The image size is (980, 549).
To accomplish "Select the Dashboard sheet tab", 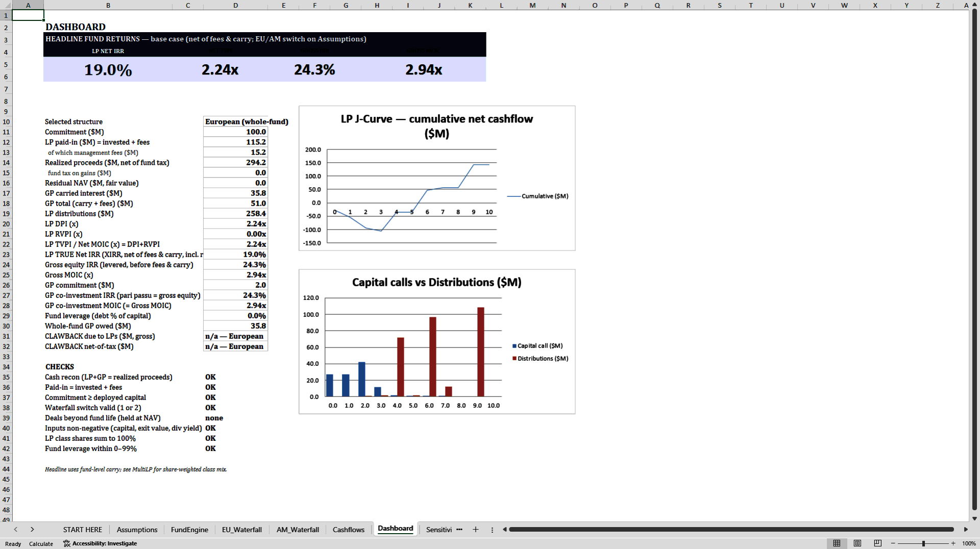I will pyautogui.click(x=396, y=529).
